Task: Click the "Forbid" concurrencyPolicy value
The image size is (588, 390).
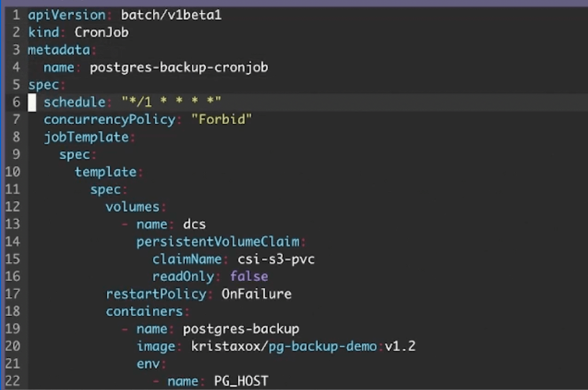Action: pos(221,119)
